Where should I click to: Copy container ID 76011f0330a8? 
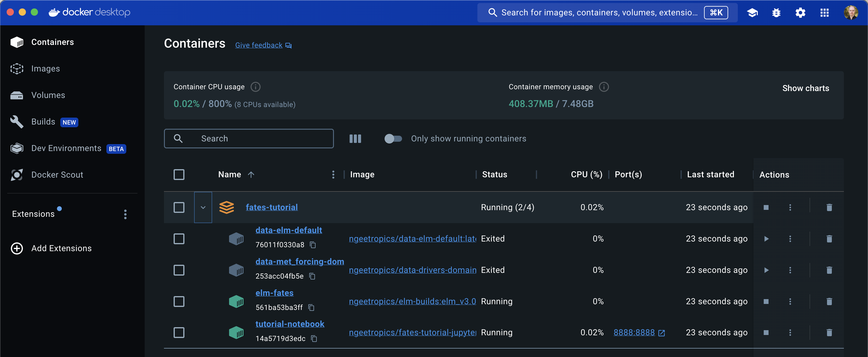[313, 245]
